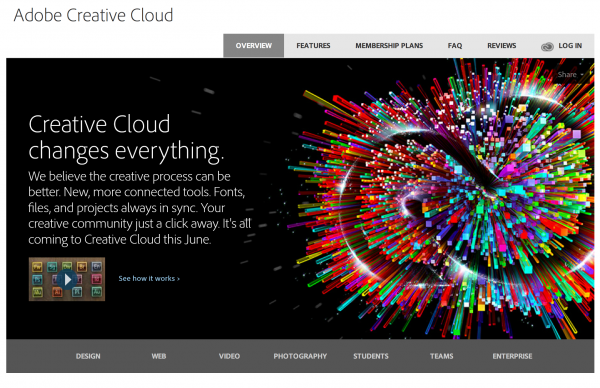
Task: Select the Web category
Action: click(x=159, y=356)
